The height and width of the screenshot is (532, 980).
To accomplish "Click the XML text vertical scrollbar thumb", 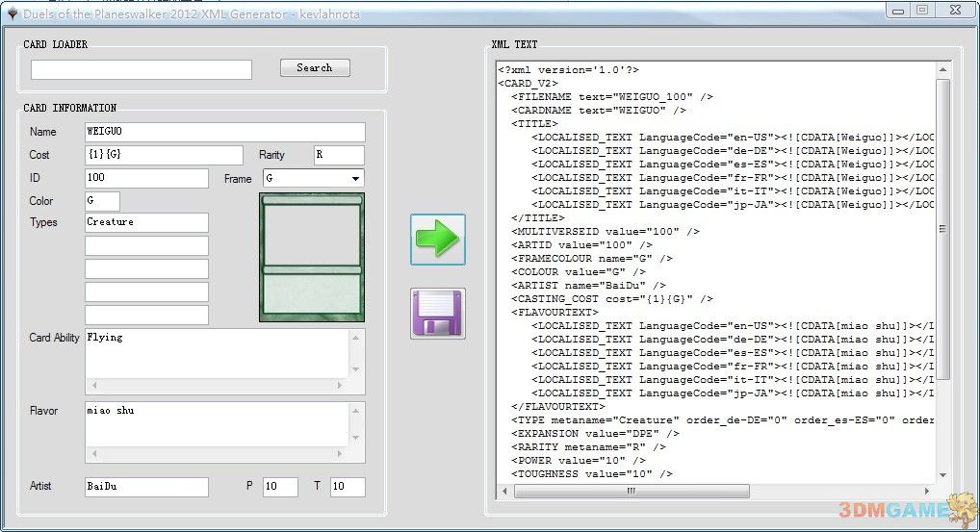I will coord(942,229).
